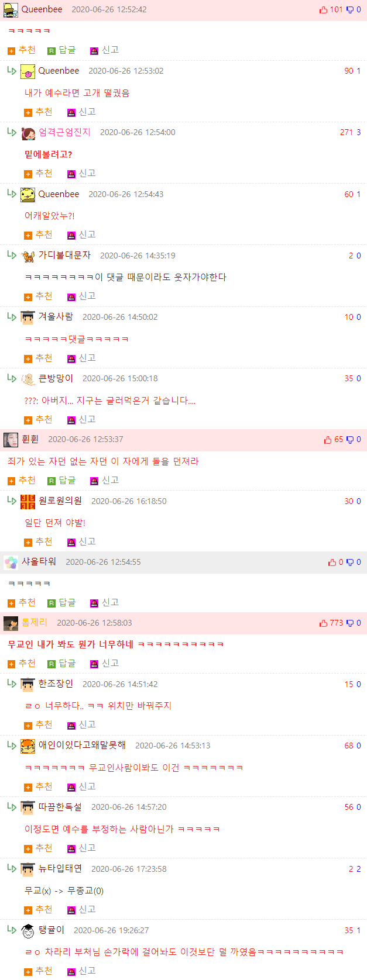The image size is (367, 980).
Task: Open 겨울사람's username link
Action: [56, 317]
